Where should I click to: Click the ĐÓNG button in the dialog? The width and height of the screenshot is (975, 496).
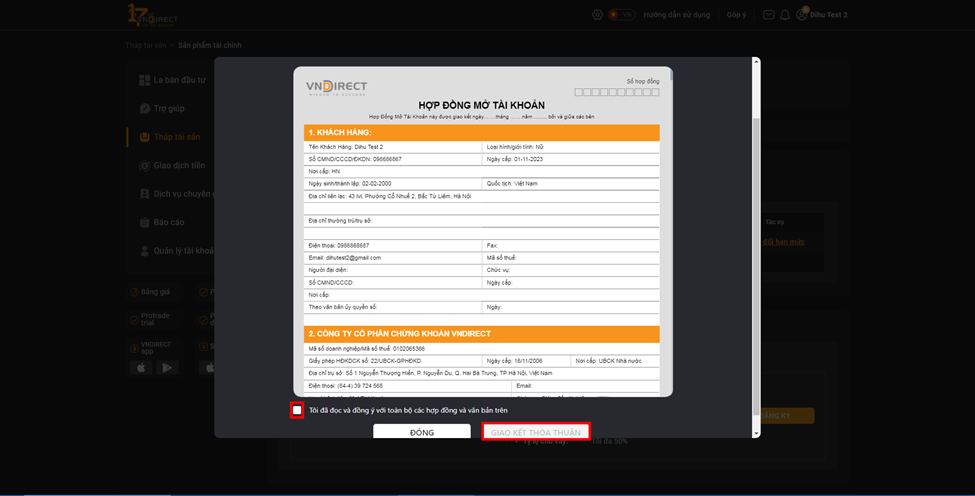click(422, 432)
